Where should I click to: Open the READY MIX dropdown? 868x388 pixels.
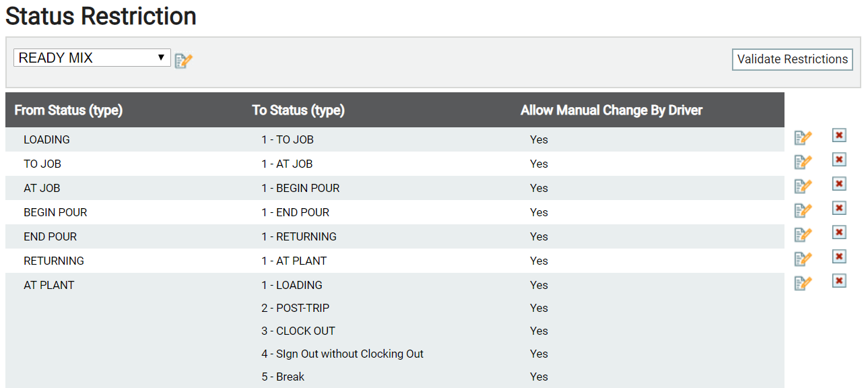pyautogui.click(x=92, y=58)
